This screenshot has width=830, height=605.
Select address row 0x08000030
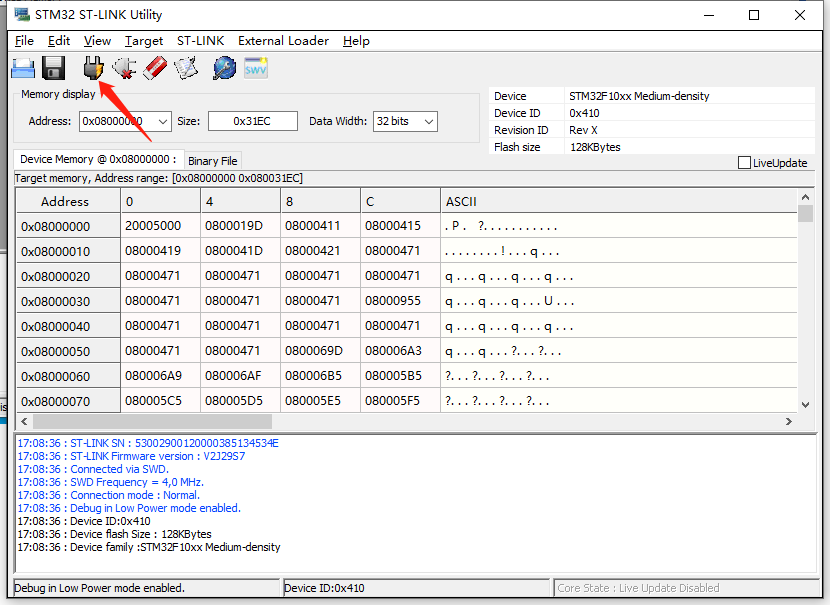pyautogui.click(x=68, y=301)
